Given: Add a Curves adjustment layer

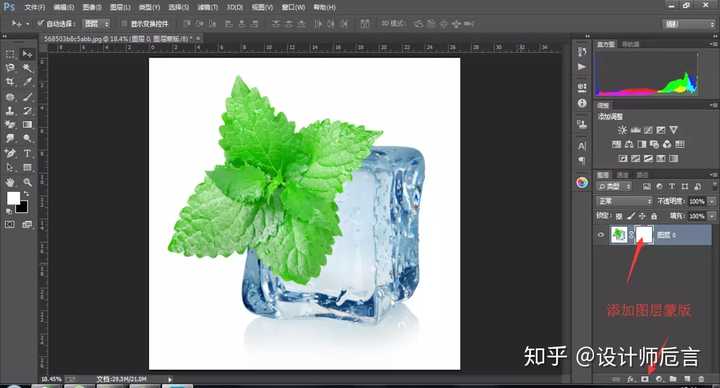Looking at the screenshot, I should (x=648, y=130).
